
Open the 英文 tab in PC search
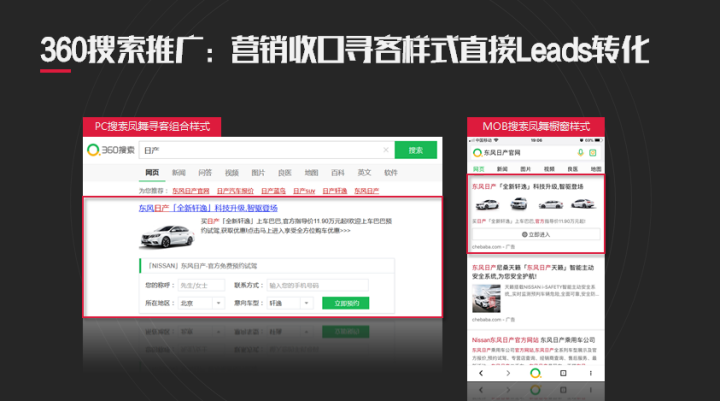364,173
